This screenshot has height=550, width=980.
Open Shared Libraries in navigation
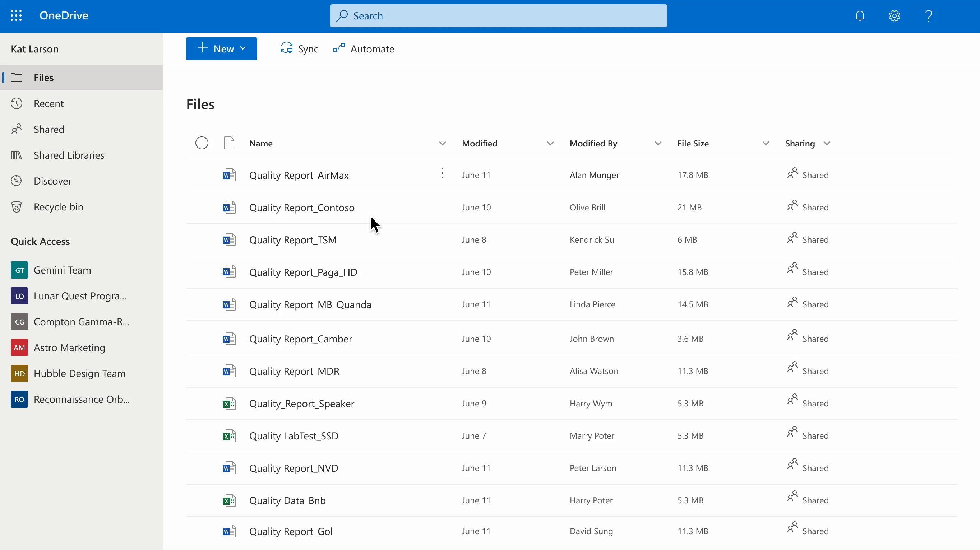click(x=69, y=155)
